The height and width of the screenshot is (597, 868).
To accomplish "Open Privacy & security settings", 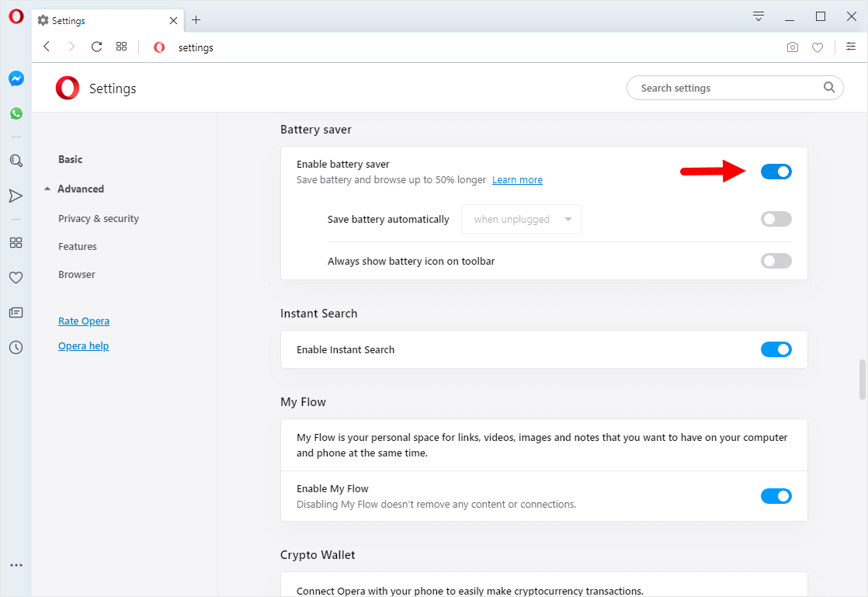I will (99, 219).
